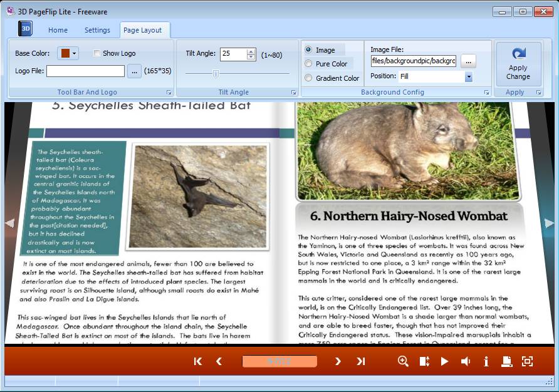
Task: Open the Base Color picker dropdown
Action: click(75, 53)
